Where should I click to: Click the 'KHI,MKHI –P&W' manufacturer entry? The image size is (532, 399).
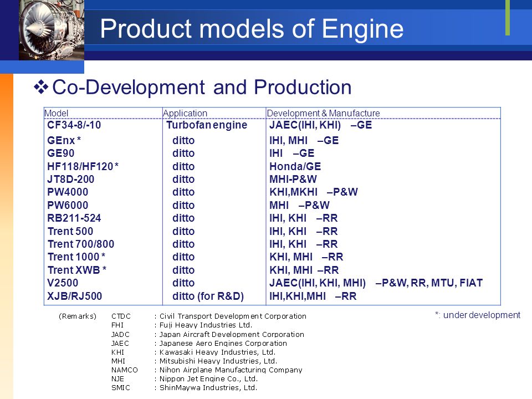coord(314,192)
